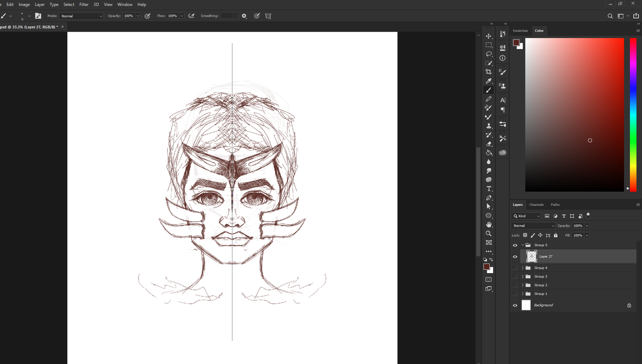Enable airbrush-style build-up effects

click(191, 16)
